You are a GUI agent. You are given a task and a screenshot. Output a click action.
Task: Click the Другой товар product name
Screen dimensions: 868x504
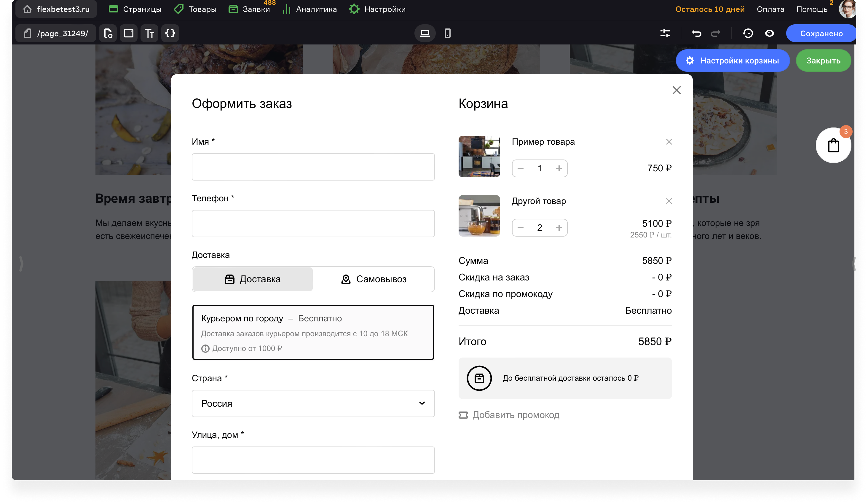[539, 201]
